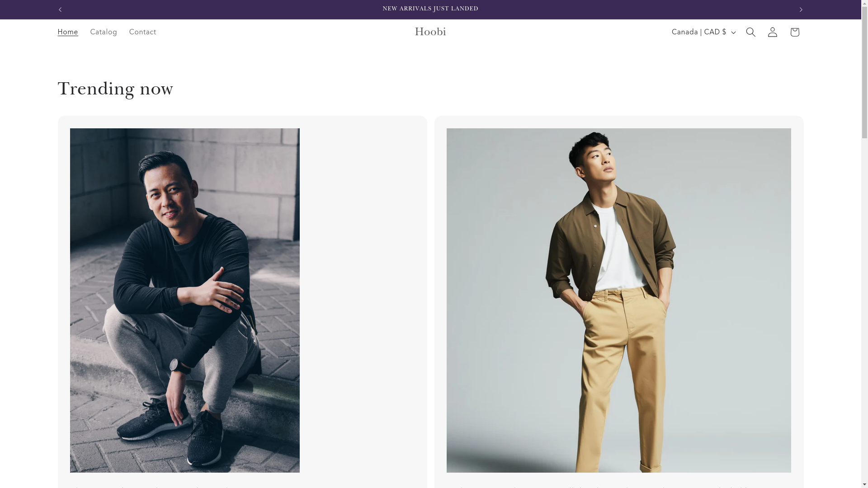Open the account log in icon
Viewport: 868px width, 488px height.
(772, 32)
